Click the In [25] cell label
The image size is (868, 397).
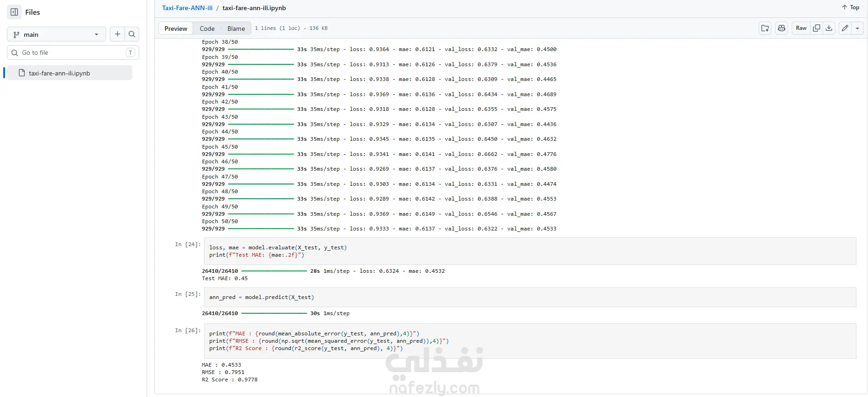(x=187, y=294)
